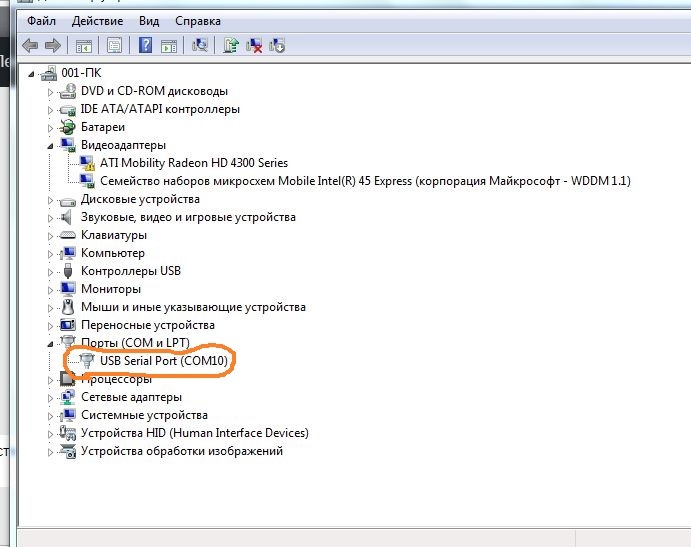Scan for hardware changes toolbar icon
Image resolution: width=691 pixels, height=547 pixels.
[x=200, y=45]
